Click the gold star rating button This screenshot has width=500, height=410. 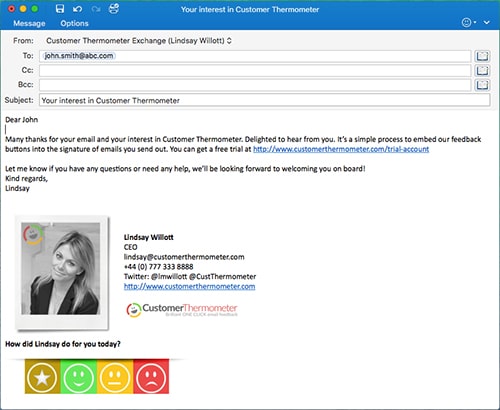tap(42, 377)
